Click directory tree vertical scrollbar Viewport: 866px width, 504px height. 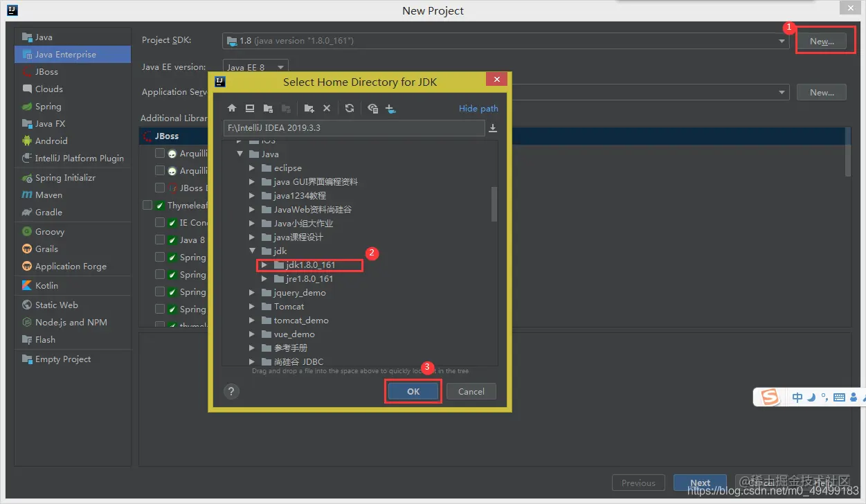coord(494,204)
